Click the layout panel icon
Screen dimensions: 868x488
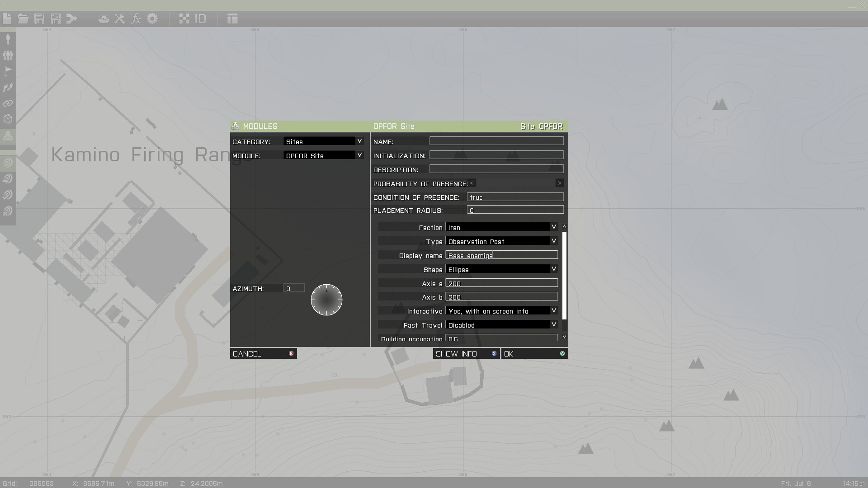[x=232, y=19]
